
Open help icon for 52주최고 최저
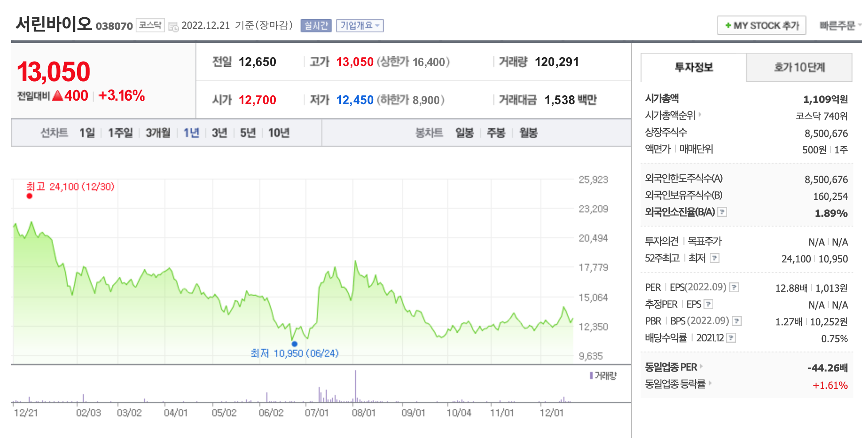click(x=714, y=258)
